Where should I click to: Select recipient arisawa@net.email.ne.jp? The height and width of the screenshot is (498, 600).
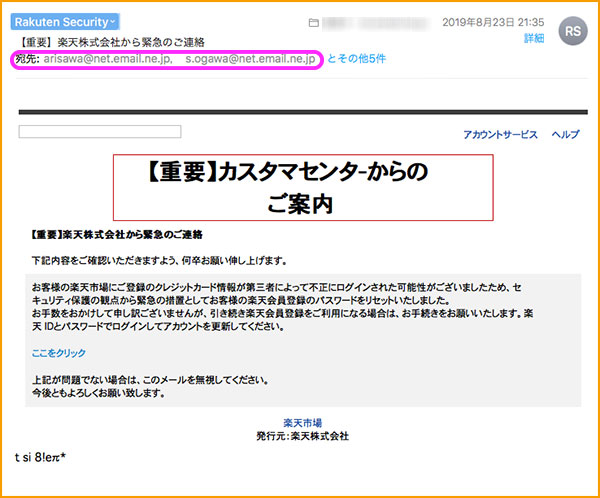[x=108, y=59]
